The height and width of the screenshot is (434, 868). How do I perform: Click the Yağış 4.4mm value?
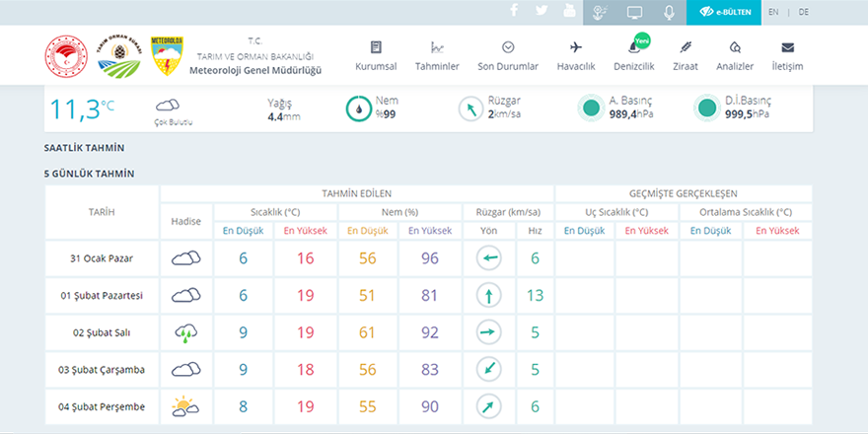pos(284,116)
